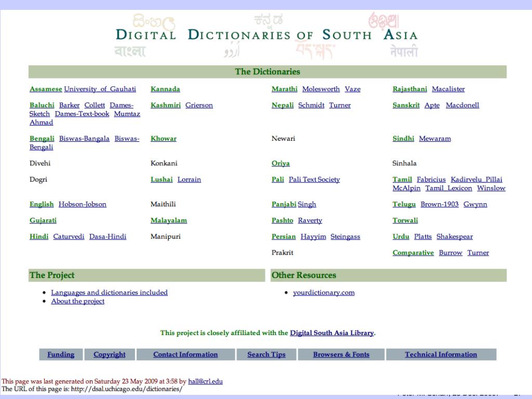Select the Kannada language link

pos(165,89)
